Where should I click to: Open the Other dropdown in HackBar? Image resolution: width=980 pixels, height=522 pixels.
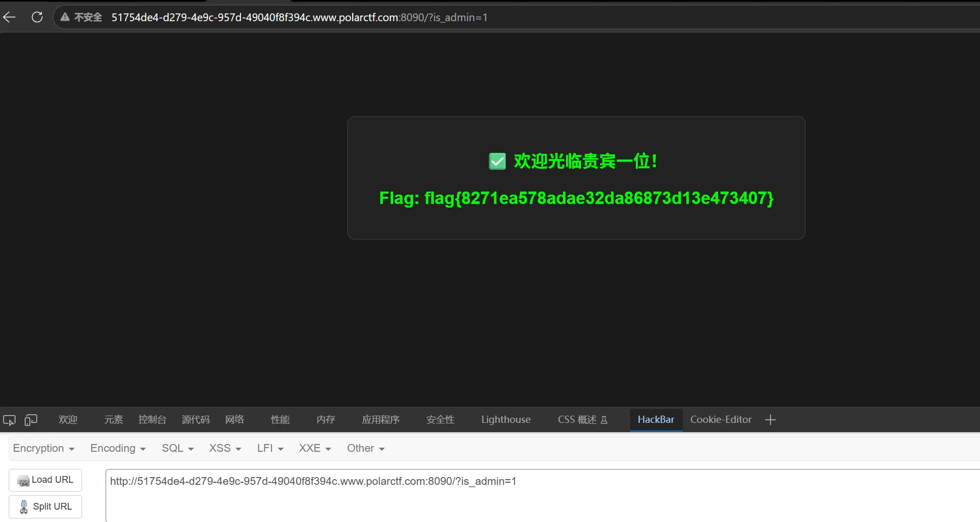pyautogui.click(x=366, y=448)
